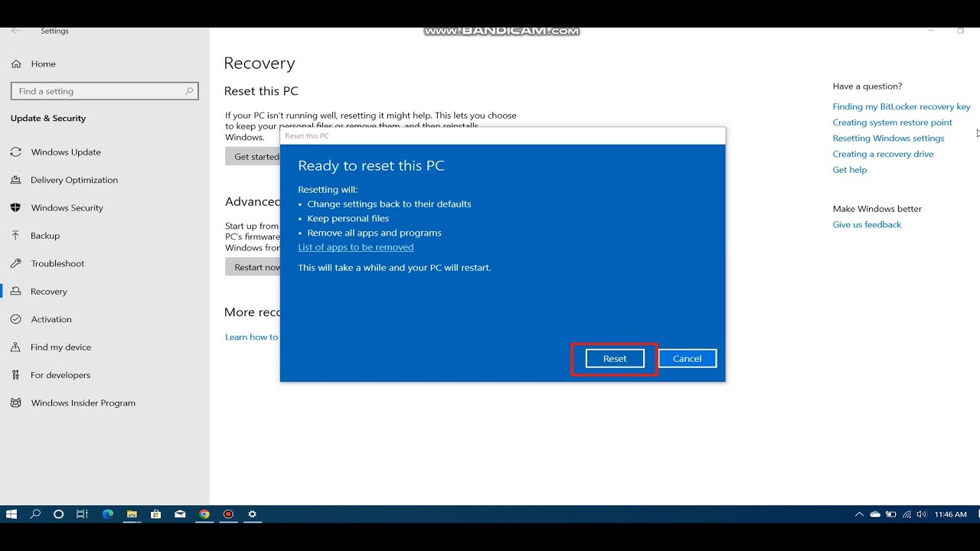The width and height of the screenshot is (980, 551).
Task: Go to the Backup settings page
Action: pos(44,236)
